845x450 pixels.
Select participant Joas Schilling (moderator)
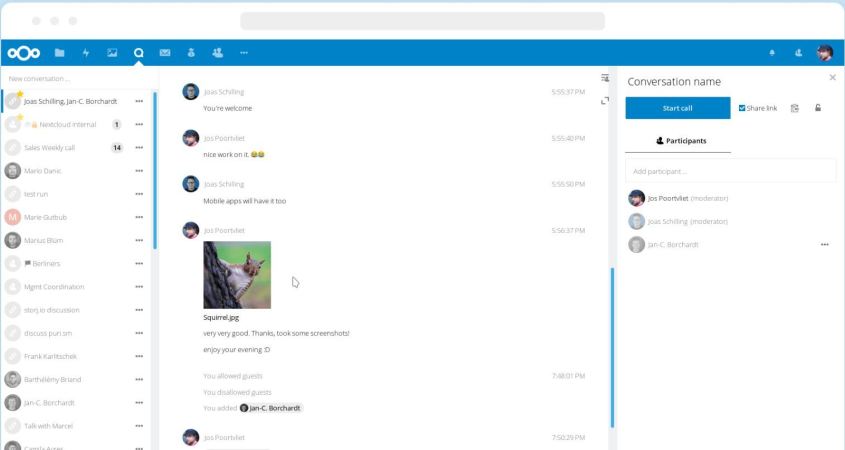[732, 221]
